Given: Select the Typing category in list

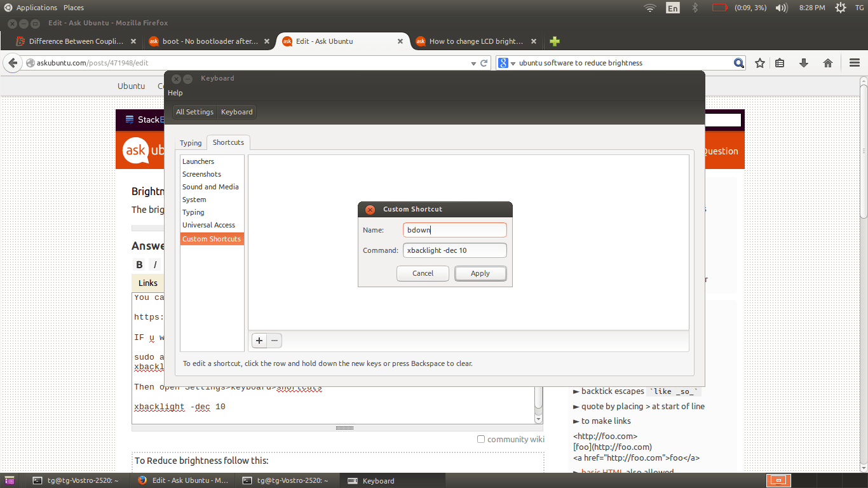Looking at the screenshot, I should (x=212, y=212).
